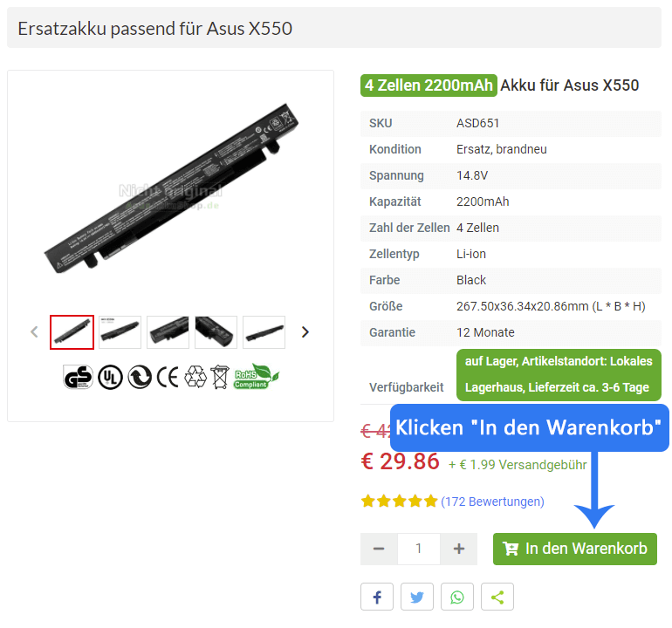
Task: Click the UL certification logo
Action: 110,378
